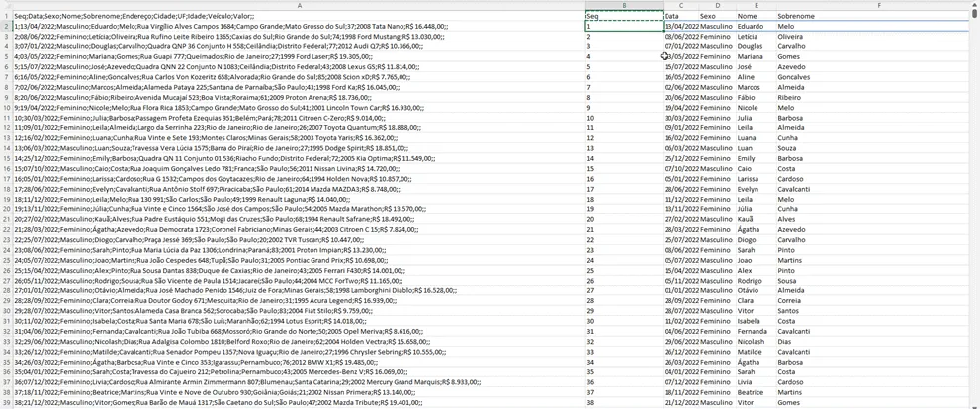Click the surname cell 'Alves'
This screenshot has width=980, height=410.
click(874, 219)
